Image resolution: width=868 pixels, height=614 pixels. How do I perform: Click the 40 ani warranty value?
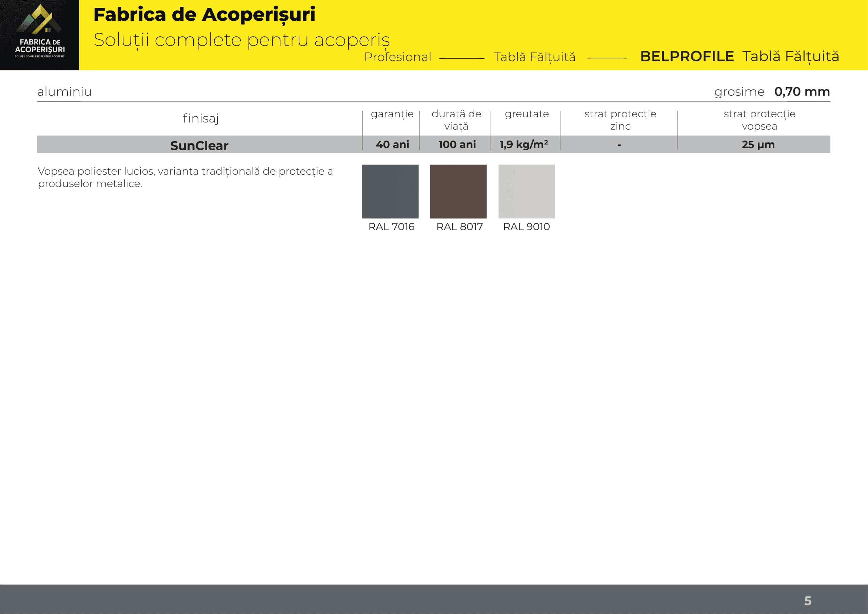point(392,144)
